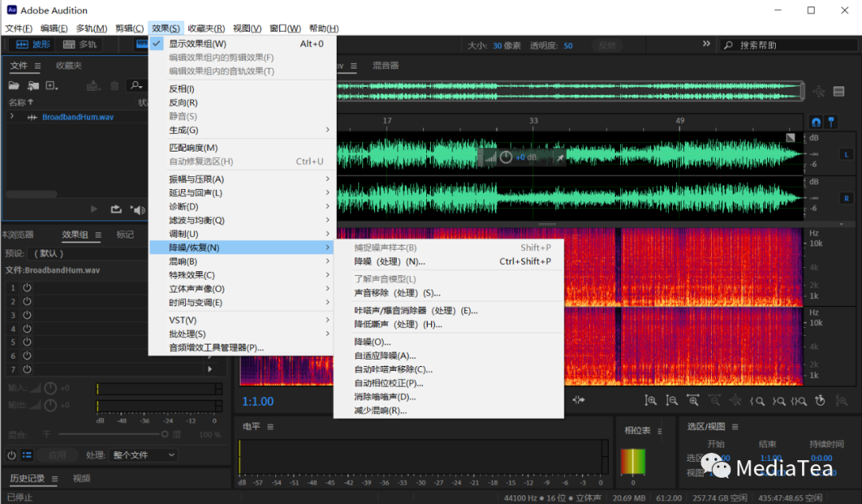Click the pin marker icon above waveform
The height and width of the screenshot is (504, 862).
(831, 122)
